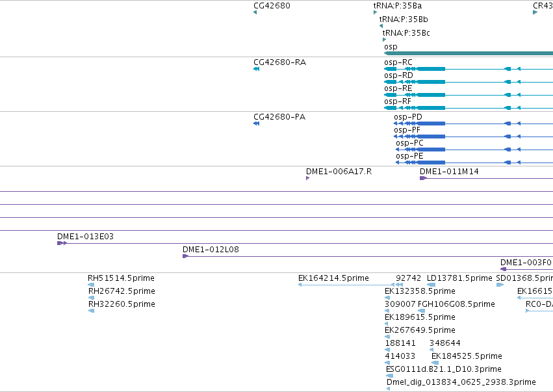Click the 309007 feature label
The width and height of the screenshot is (553, 392).
tap(400, 304)
